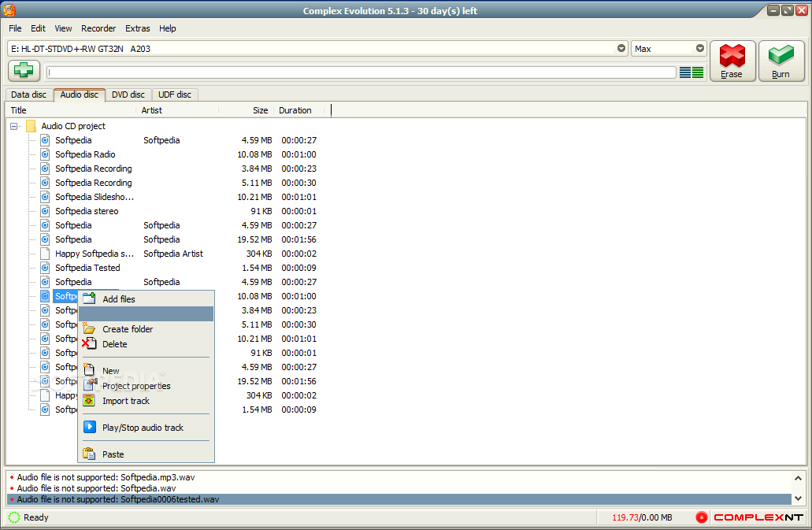
Task: Click the Artist column header
Action: pos(178,110)
